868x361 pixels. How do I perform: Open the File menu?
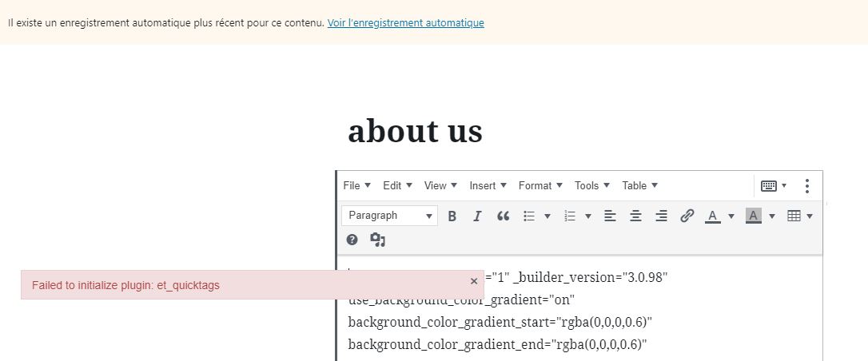coord(356,185)
